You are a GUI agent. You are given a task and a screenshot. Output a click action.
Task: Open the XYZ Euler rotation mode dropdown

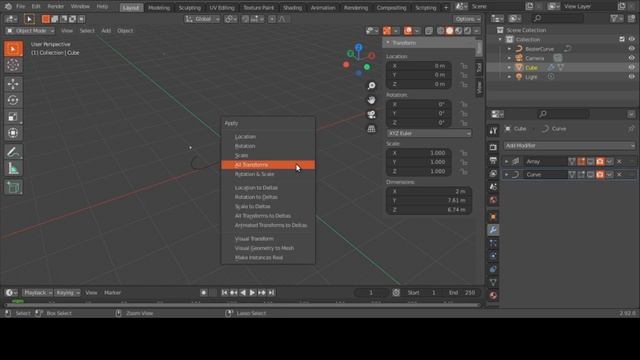coord(429,133)
